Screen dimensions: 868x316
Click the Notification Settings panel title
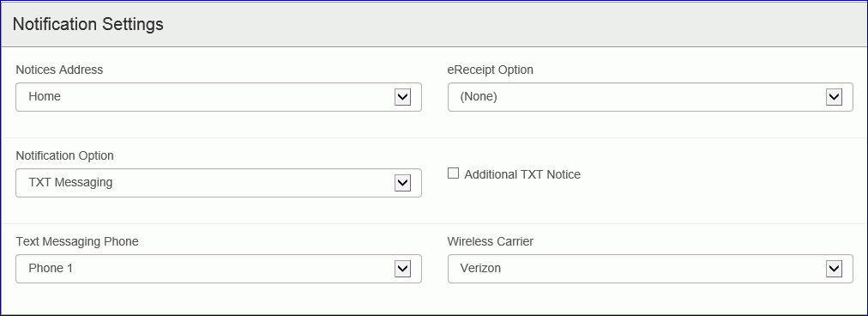click(88, 24)
